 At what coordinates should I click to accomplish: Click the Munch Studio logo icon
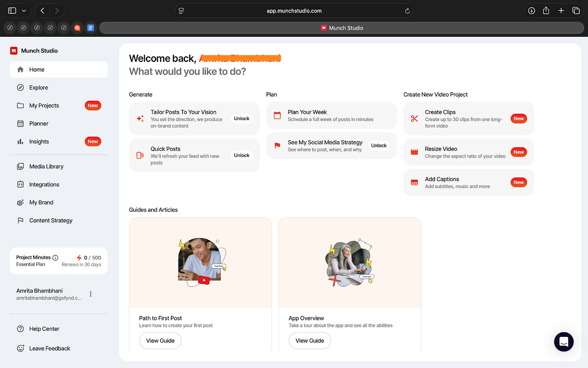[x=14, y=51]
